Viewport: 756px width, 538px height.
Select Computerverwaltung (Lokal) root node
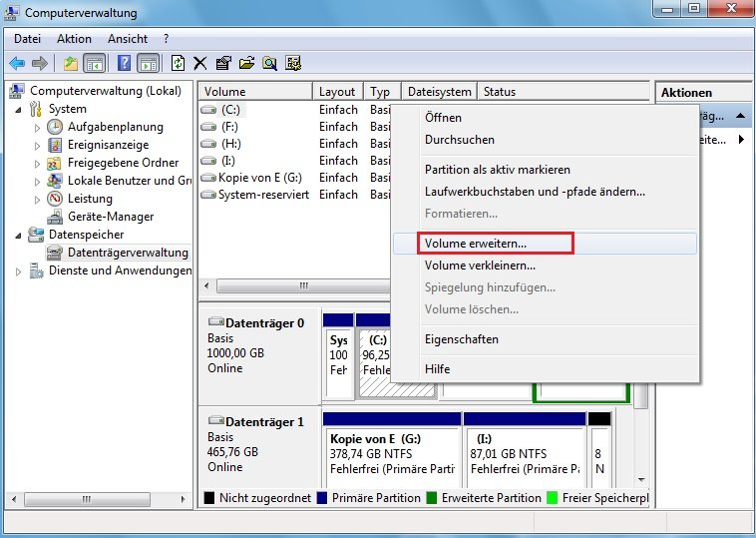(106, 91)
